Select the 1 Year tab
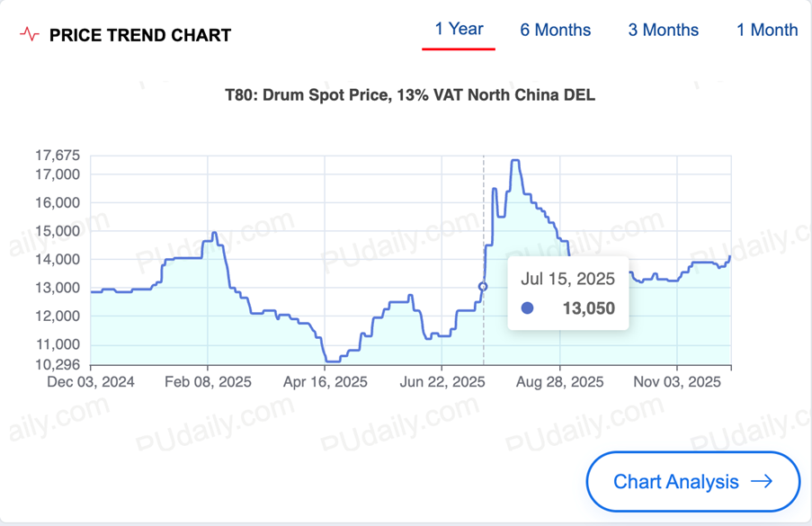 (x=459, y=29)
